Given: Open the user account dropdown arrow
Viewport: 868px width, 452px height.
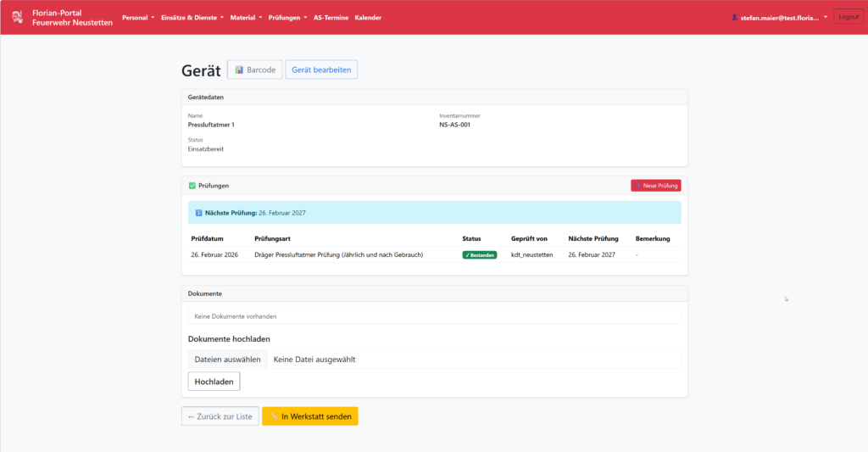Looking at the screenshot, I should [x=825, y=17].
